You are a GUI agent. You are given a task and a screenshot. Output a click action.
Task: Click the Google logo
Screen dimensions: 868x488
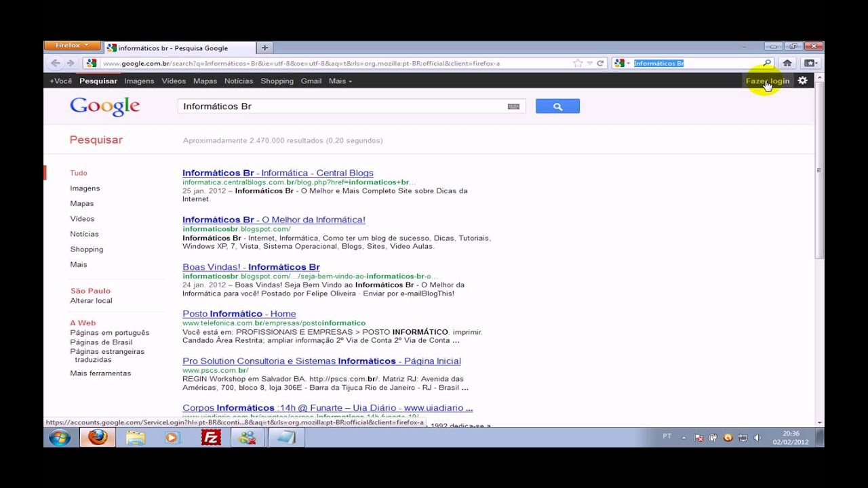tap(104, 106)
